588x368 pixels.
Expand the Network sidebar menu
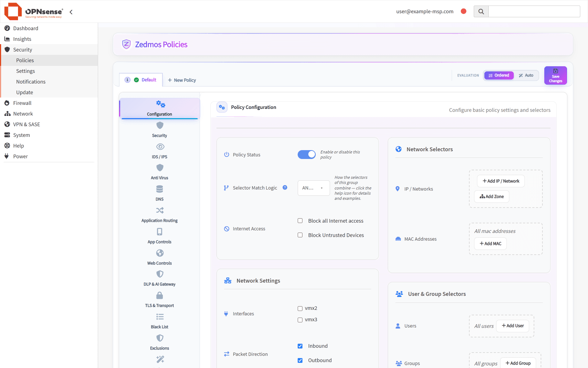tap(49, 114)
